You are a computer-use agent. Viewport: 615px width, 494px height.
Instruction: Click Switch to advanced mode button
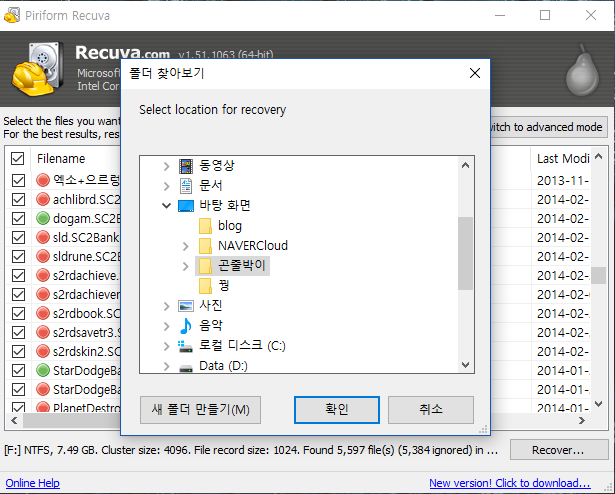tap(549, 127)
